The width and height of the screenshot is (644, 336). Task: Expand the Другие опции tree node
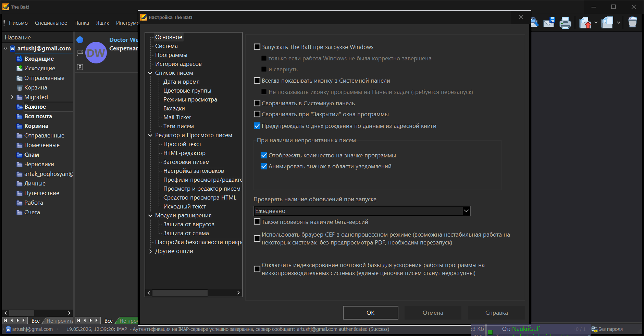[x=150, y=251]
